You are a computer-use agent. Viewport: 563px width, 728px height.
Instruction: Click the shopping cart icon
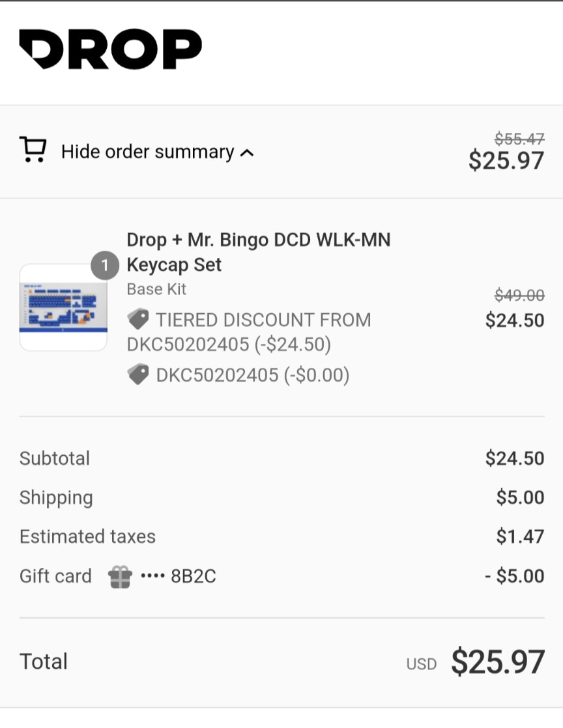tap(33, 150)
